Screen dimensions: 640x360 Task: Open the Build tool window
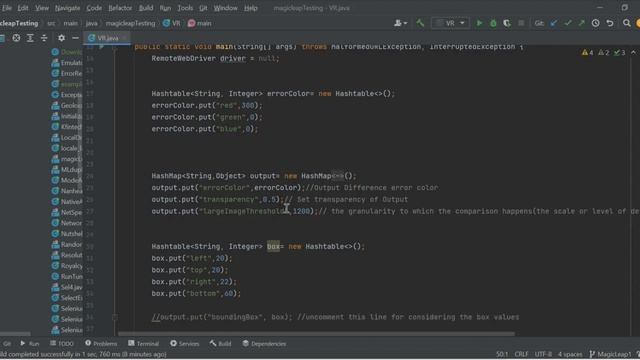click(x=220, y=344)
